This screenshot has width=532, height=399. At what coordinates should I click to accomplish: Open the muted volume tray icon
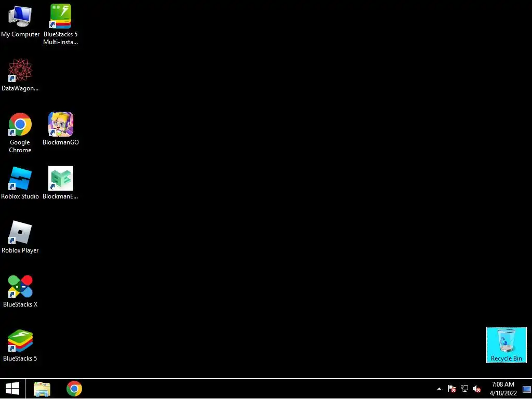point(477,389)
